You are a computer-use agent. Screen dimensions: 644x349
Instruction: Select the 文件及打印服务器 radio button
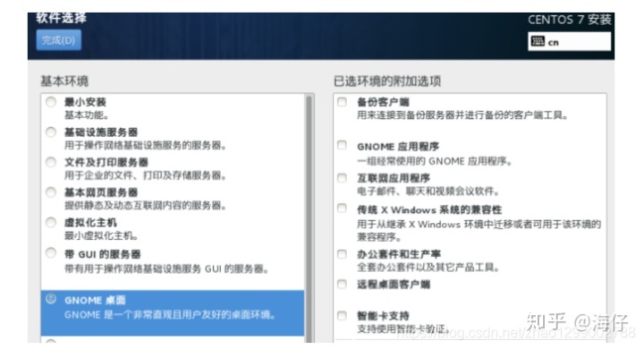pos(51,162)
